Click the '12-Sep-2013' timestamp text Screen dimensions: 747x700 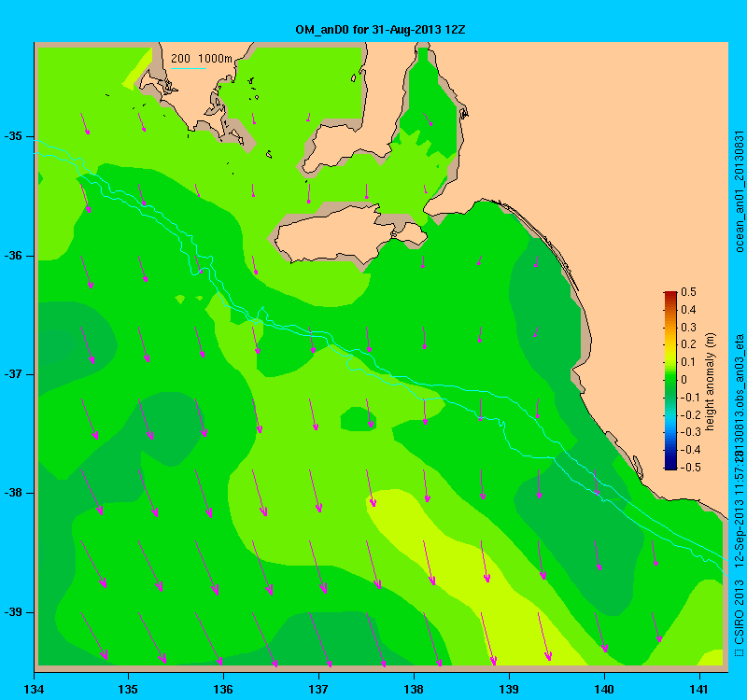pyautogui.click(x=739, y=532)
